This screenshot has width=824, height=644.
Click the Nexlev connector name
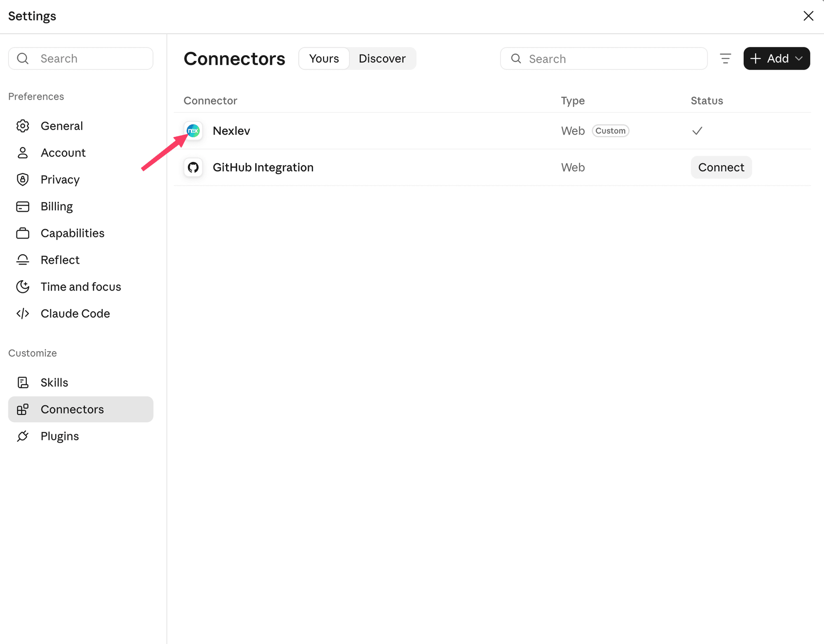[x=231, y=131]
